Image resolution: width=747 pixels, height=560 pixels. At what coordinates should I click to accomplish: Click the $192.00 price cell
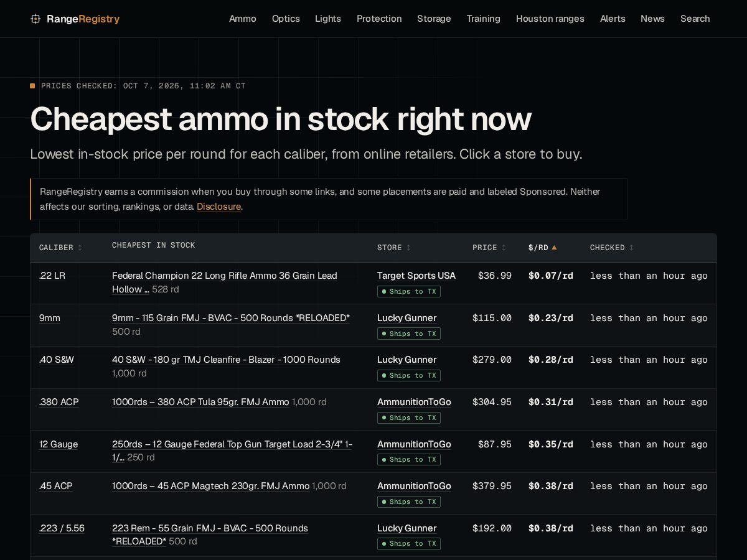[492, 528]
